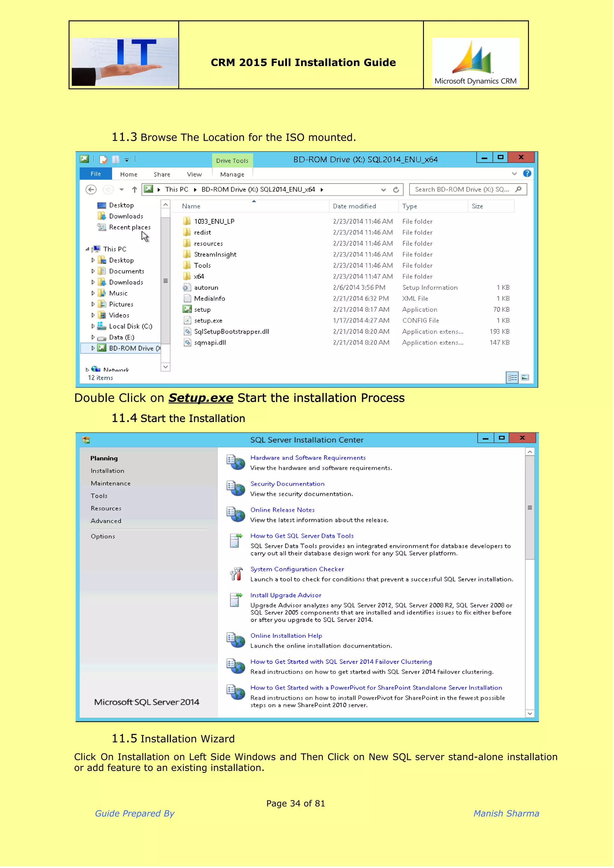Viewport: 614px width, 868px height.
Task: Open the Manage tab under Drive Tools
Action: click(232, 174)
